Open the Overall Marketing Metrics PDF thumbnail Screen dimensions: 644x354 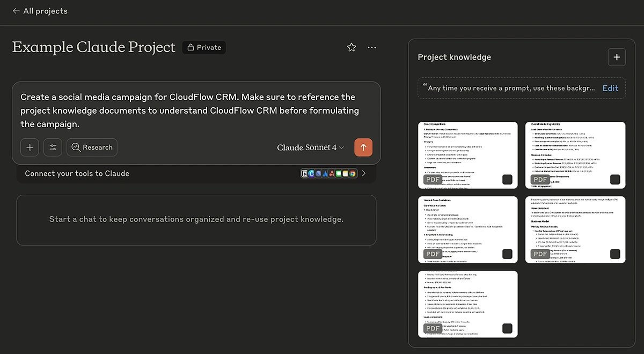tap(575, 155)
